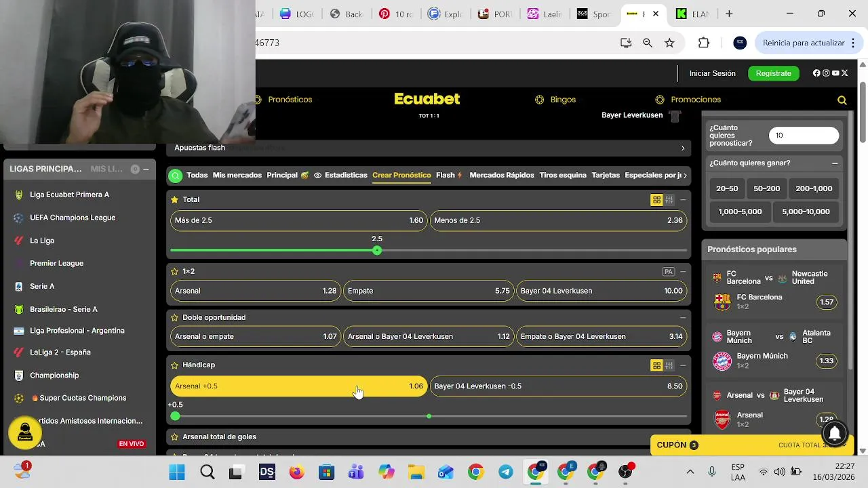The width and height of the screenshot is (868, 488).
Task: Favorite the Arsenal total de goles star
Action: point(174,437)
